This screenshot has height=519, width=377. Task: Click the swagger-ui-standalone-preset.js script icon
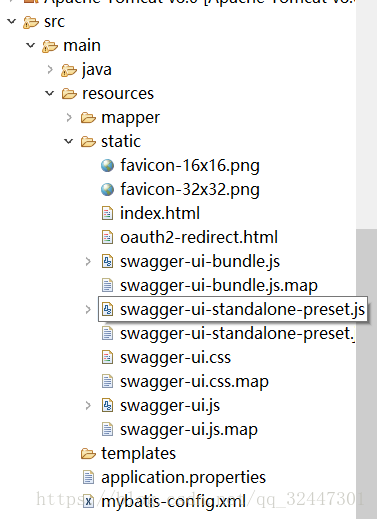(x=107, y=309)
